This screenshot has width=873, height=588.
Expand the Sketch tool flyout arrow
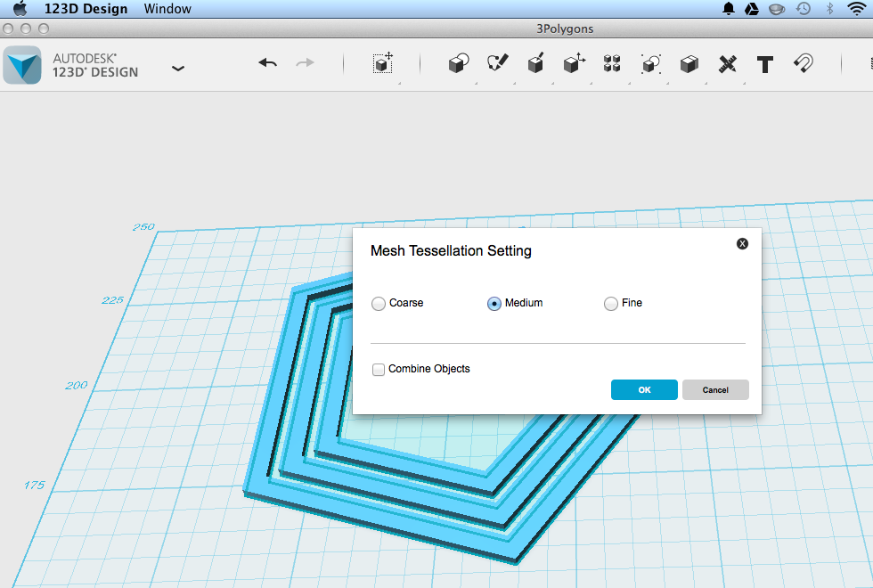point(515,83)
